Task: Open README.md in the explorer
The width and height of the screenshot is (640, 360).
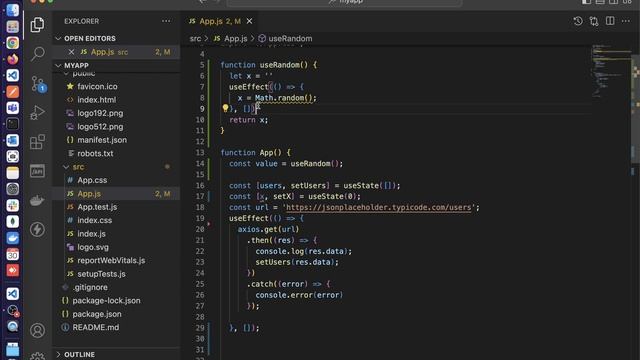Action: tap(96, 327)
